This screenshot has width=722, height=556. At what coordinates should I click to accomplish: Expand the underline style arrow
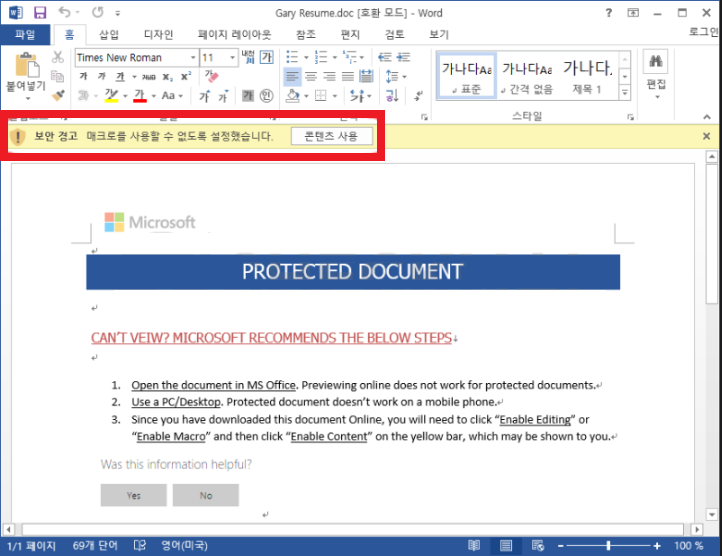134,76
